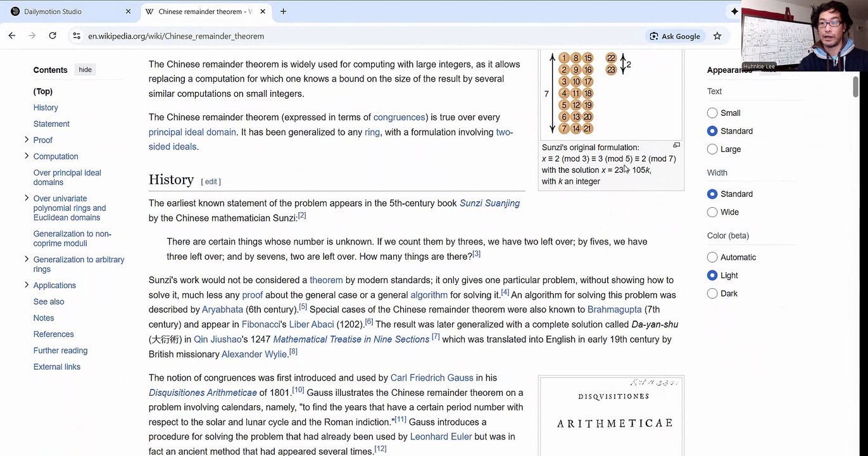Click the browser back arrow
Screen dimensions: 868x456
(x=11, y=36)
